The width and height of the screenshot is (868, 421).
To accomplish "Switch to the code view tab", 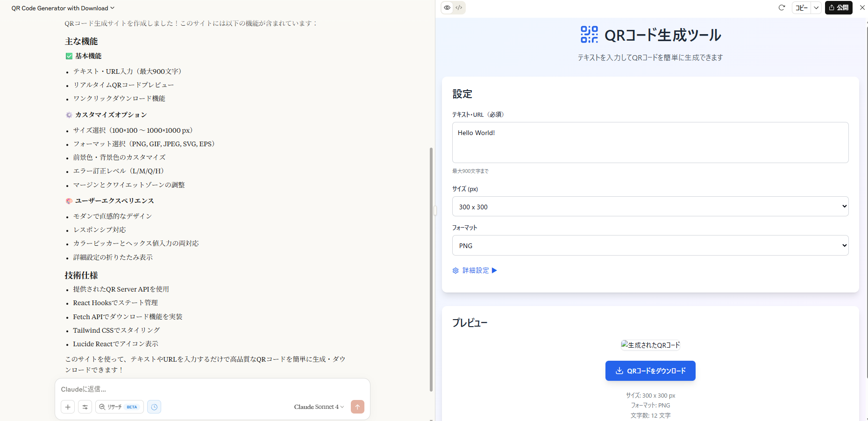I will coord(459,7).
